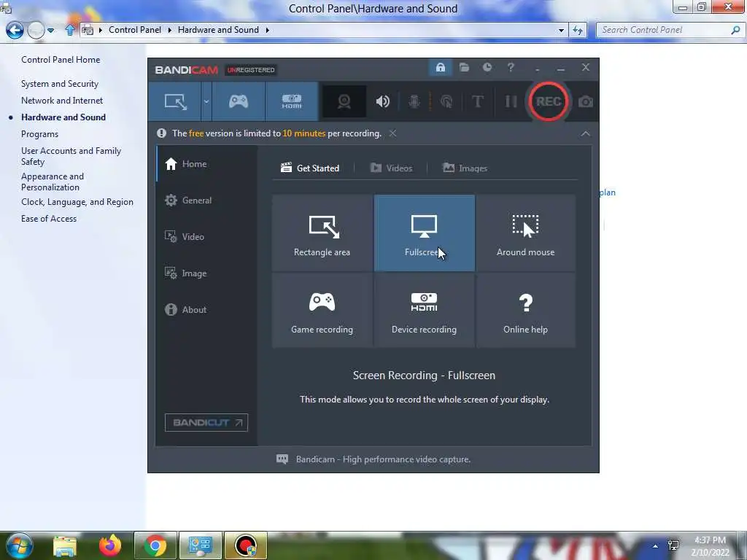Switch to the Get Started tab
747x560 pixels.
[310, 168]
